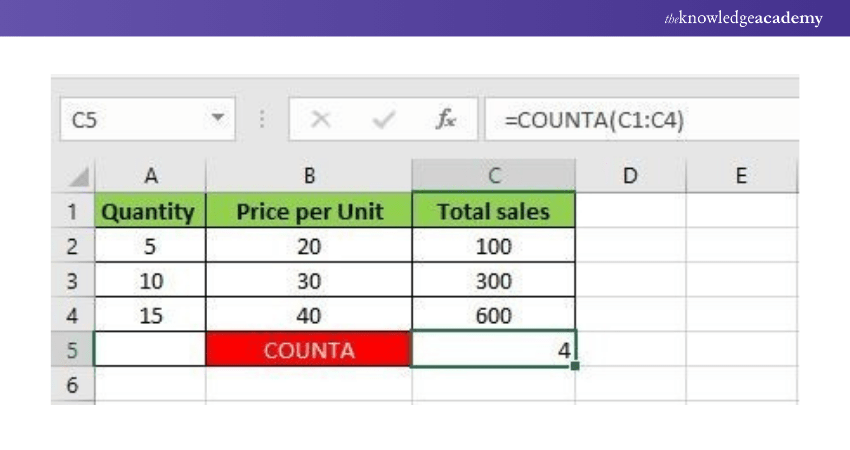Click inside the Name Box showing C5
850x450 pixels.
coord(130,120)
